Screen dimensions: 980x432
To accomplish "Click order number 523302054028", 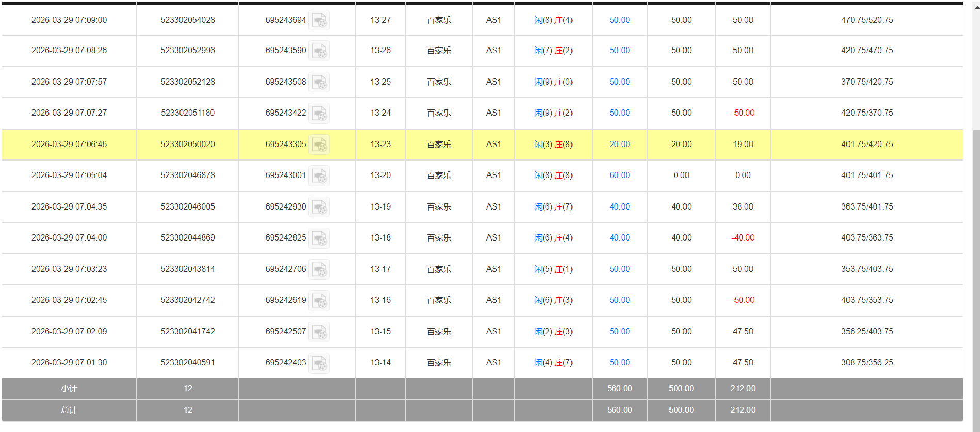I will [x=188, y=20].
